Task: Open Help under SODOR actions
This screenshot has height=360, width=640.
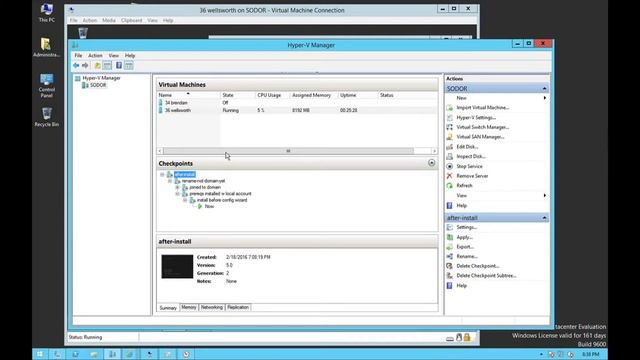Action: [x=461, y=206]
